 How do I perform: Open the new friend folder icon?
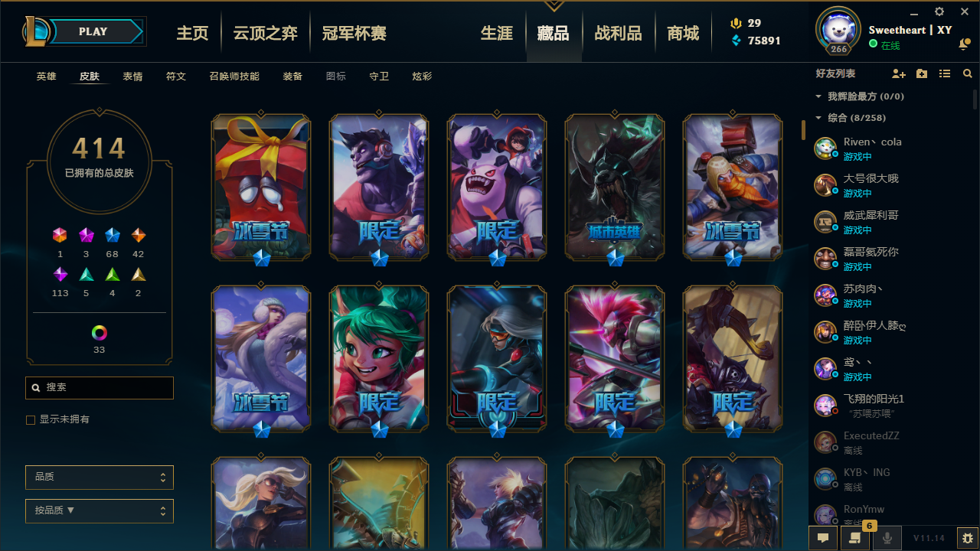coord(922,73)
